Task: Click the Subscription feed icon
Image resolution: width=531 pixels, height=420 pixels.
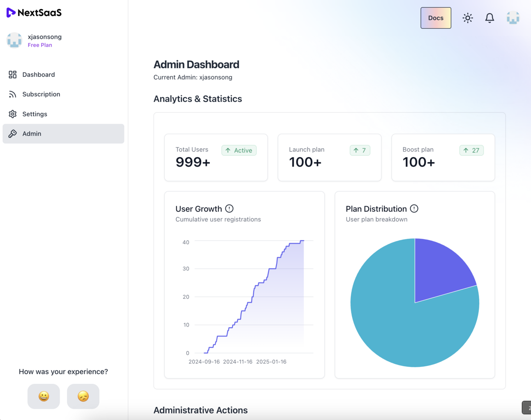Action: (12, 94)
